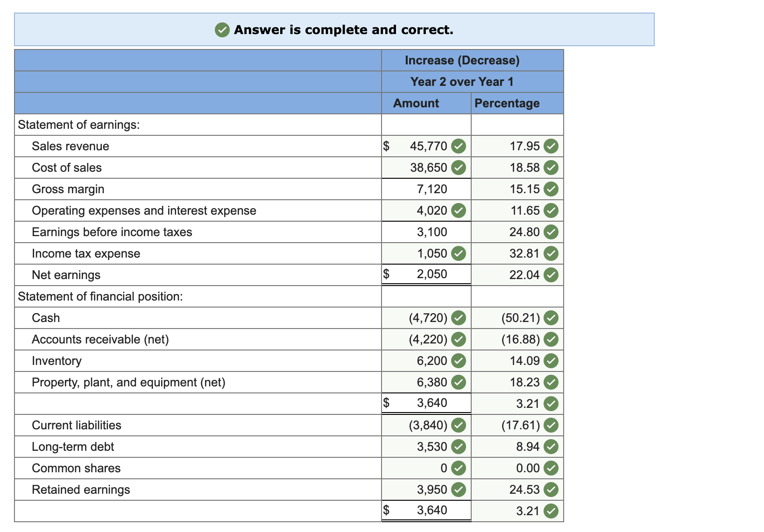Click the checkmark next to Cost of sales 38,650
Viewport: 764px width, 532px height.
459,168
